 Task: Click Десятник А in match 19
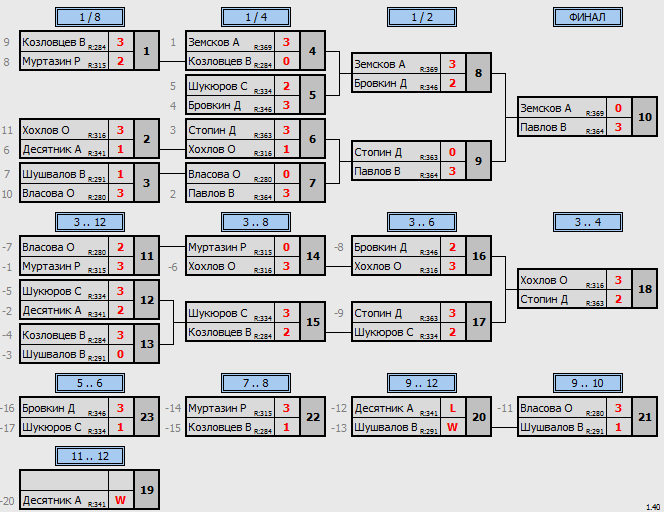52,500
